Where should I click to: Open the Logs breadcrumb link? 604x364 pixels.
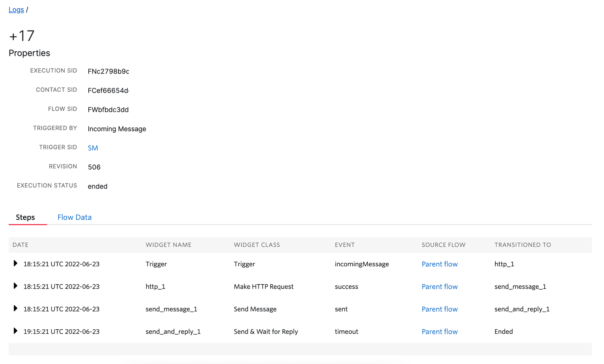(16, 9)
